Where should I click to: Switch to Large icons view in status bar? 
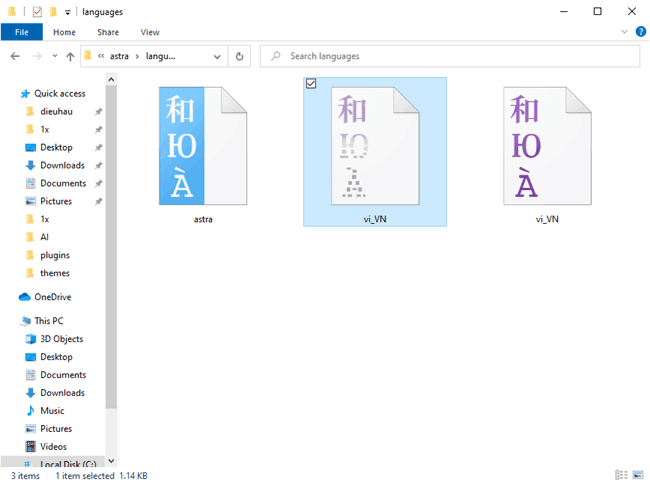click(x=637, y=476)
